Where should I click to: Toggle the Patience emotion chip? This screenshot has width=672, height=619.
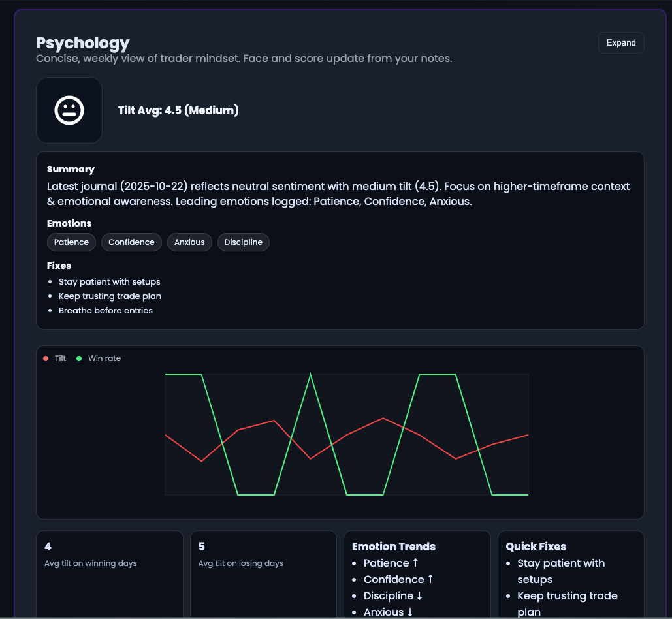click(71, 242)
